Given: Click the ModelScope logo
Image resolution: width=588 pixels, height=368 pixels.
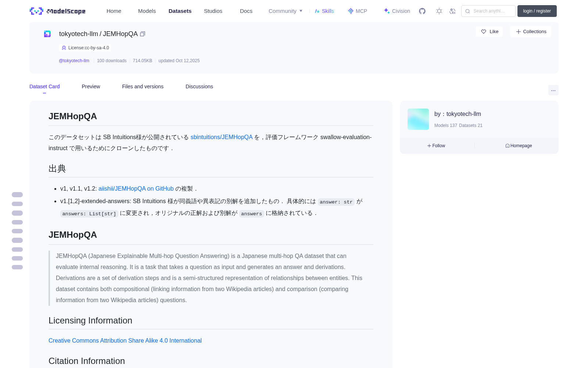Looking at the screenshot, I should pyautogui.click(x=57, y=11).
